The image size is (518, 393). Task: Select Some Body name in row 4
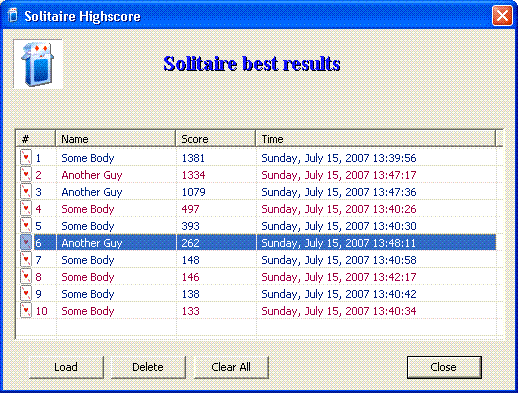pyautogui.click(x=88, y=209)
